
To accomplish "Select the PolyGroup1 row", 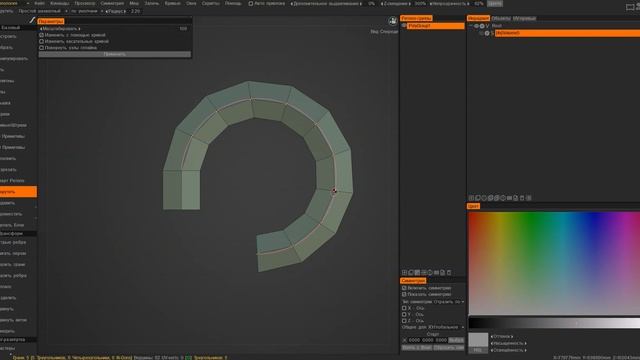I will pos(436,26).
